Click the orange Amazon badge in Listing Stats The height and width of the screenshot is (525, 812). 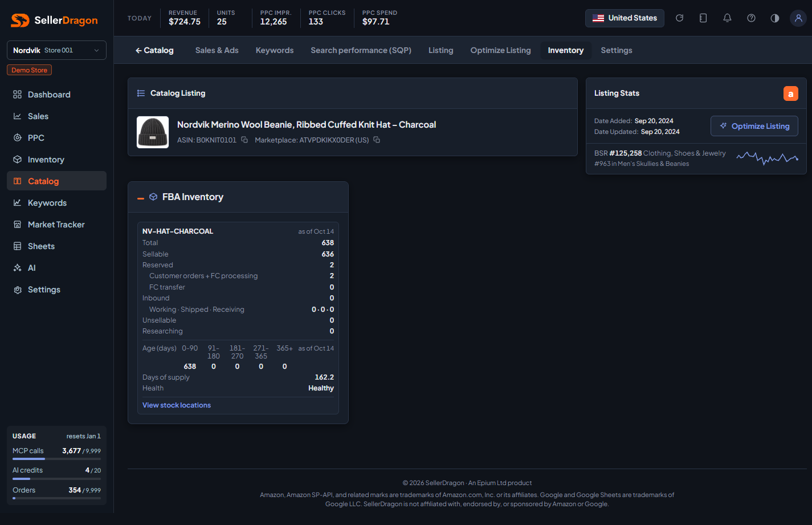click(x=791, y=93)
